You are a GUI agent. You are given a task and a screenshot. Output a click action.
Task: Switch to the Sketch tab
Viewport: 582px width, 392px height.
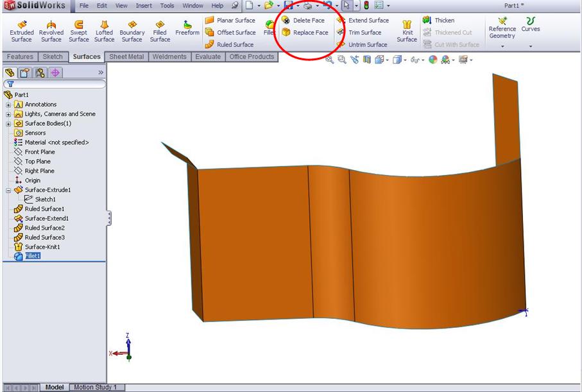tap(53, 57)
